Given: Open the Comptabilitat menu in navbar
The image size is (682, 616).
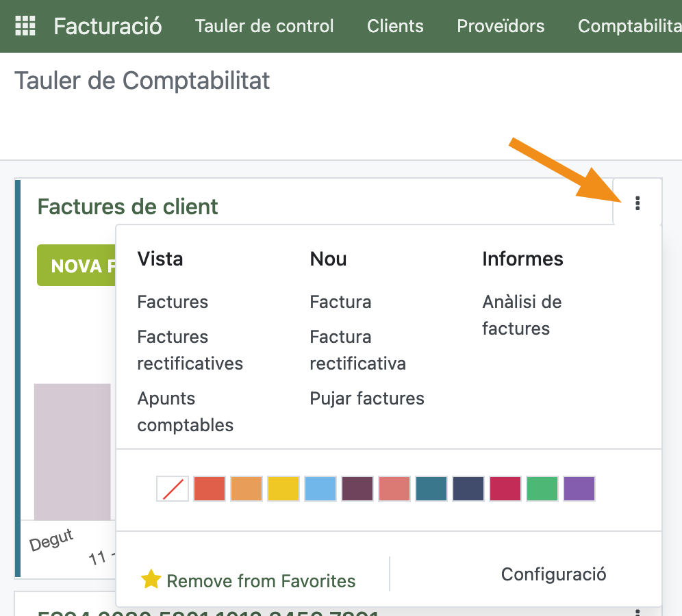Looking at the screenshot, I should (629, 26).
